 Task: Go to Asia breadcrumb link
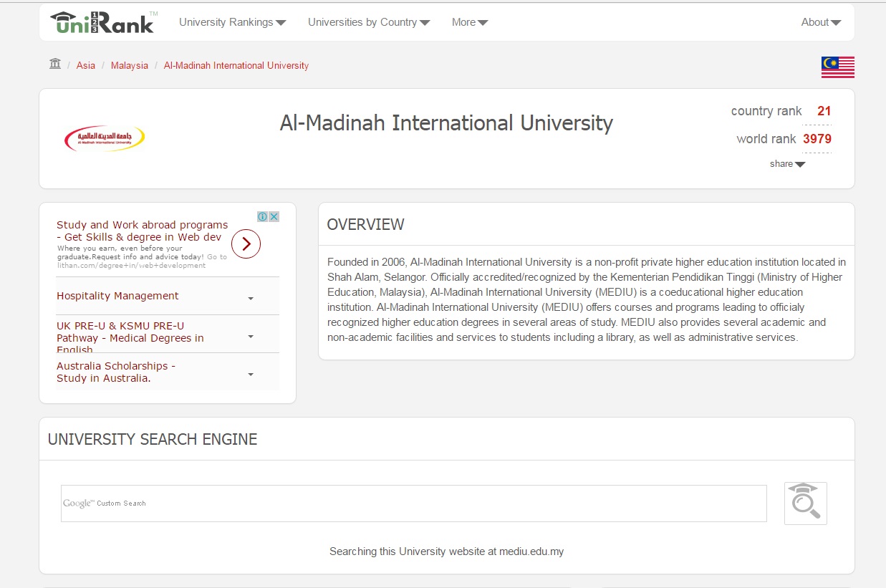coord(86,65)
